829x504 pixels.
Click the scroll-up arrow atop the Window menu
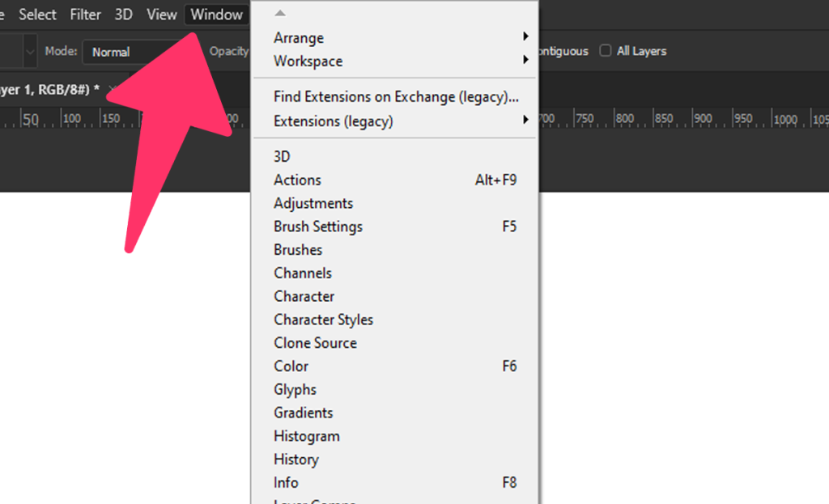pos(280,13)
